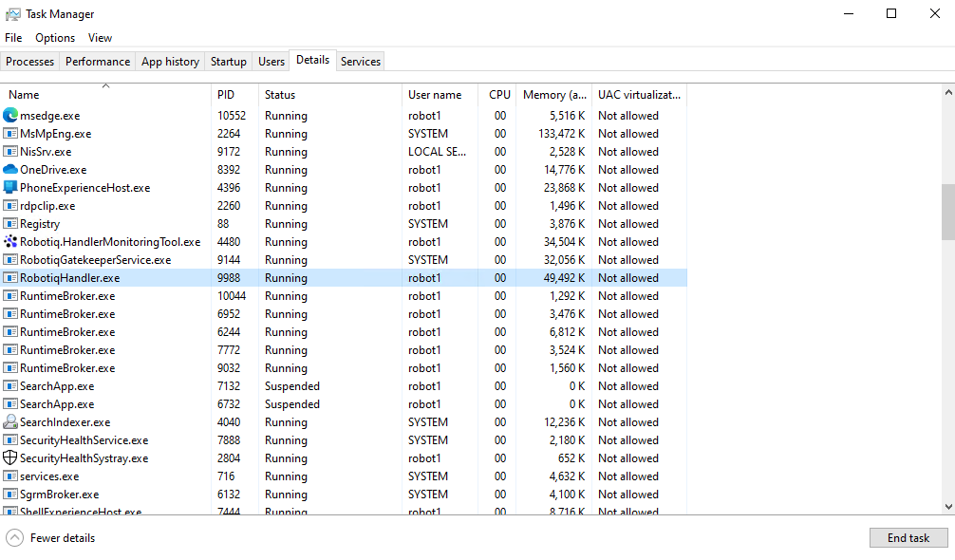Click the Robotiq.HandlerMonitoringTool.exe icon
Screen dimensions: 955x560
pyautogui.click(x=10, y=242)
